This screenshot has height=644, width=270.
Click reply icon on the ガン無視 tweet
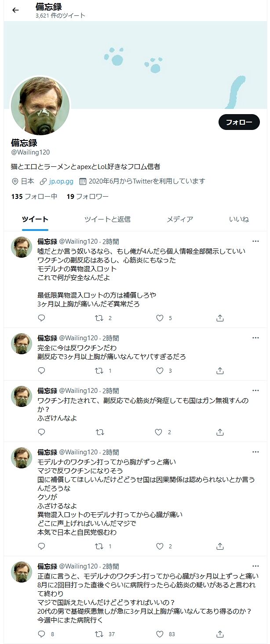[x=42, y=432]
